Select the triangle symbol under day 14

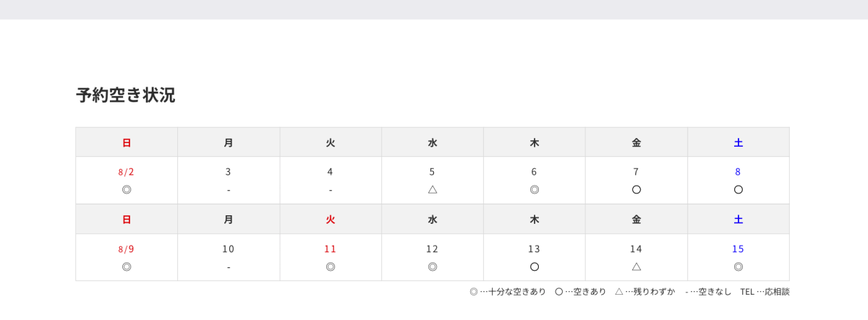tap(637, 267)
